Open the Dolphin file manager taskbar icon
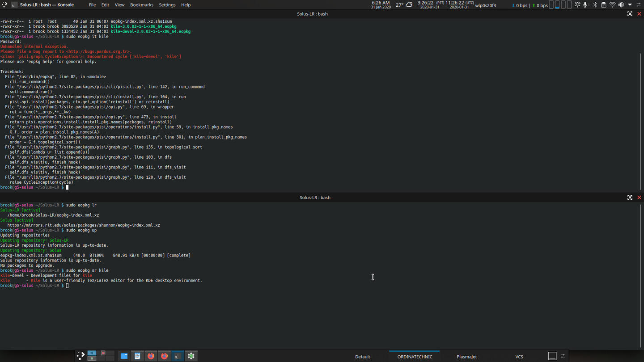 pos(124,356)
